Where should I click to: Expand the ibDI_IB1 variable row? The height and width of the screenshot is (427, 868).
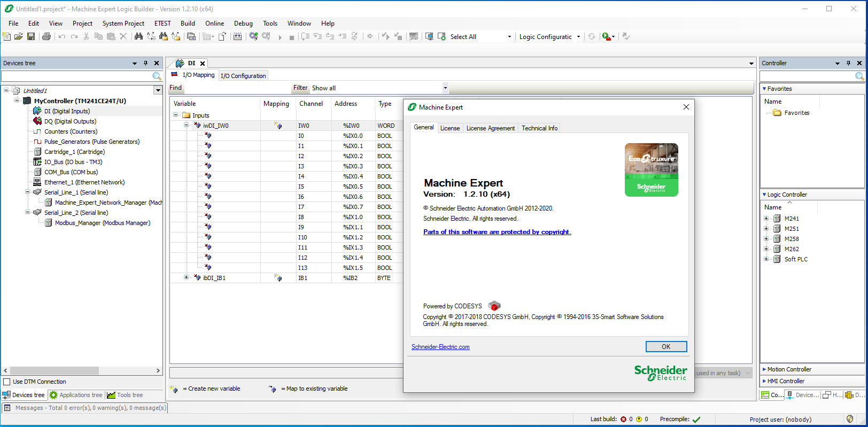pyautogui.click(x=186, y=277)
